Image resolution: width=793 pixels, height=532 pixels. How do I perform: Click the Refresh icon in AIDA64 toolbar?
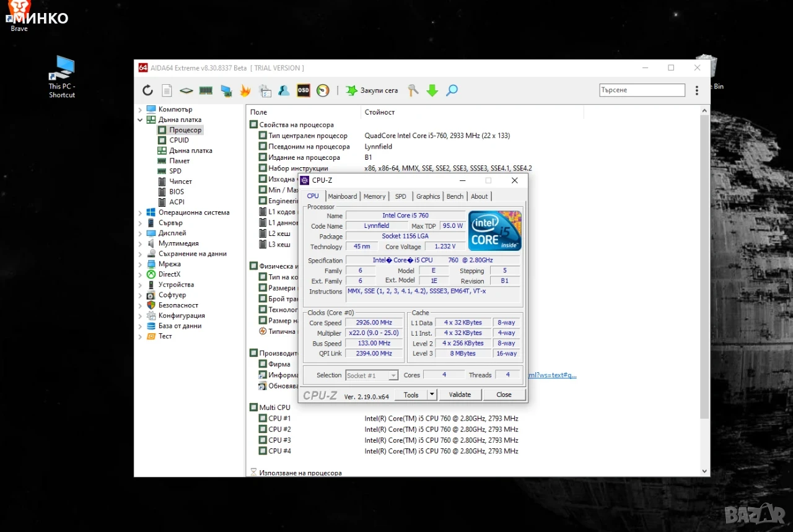click(147, 90)
